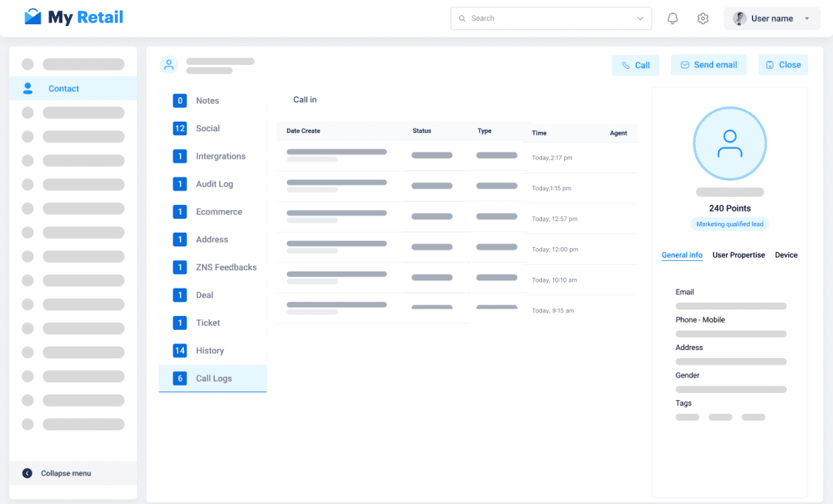Click the notification bell icon
This screenshot has height=504, width=833.
coord(673,19)
